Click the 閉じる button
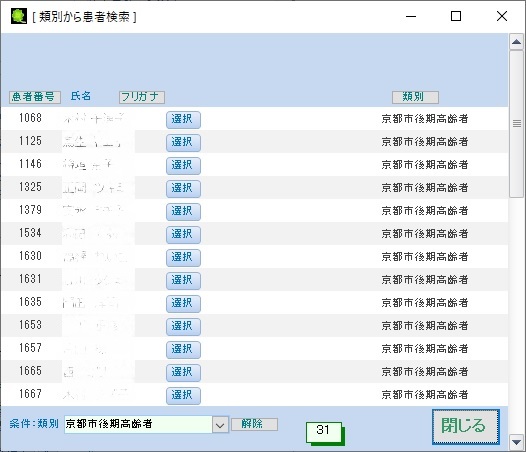This screenshot has height=452, width=526. pos(466,426)
